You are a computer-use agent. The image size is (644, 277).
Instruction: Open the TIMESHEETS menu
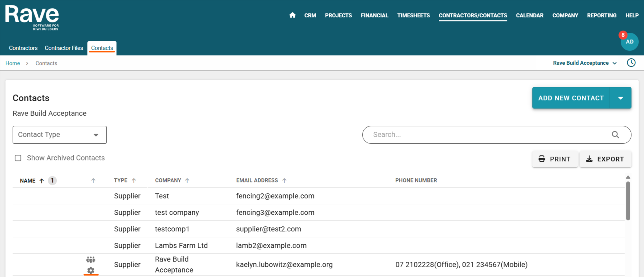point(413,15)
